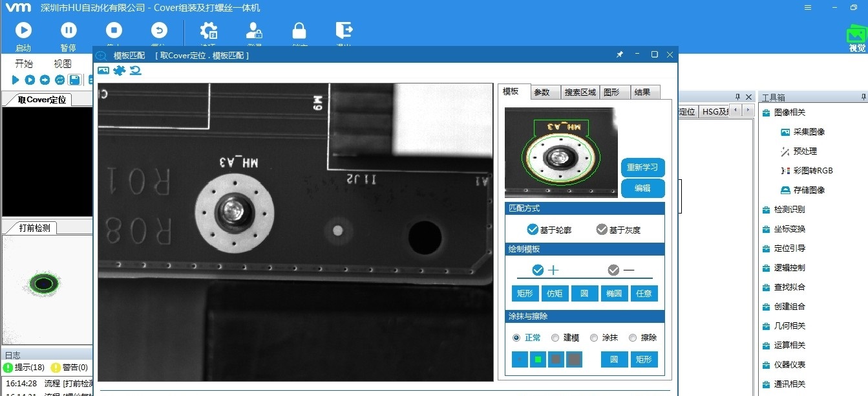Select the green medium brush size swatch
The height and width of the screenshot is (396, 868).
pos(538,360)
